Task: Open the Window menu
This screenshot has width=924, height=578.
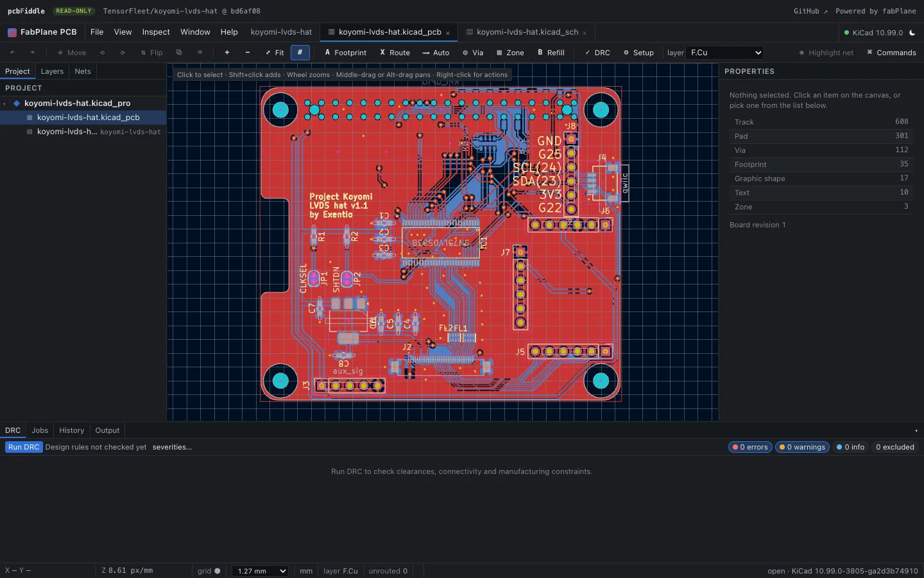Action: point(195,32)
